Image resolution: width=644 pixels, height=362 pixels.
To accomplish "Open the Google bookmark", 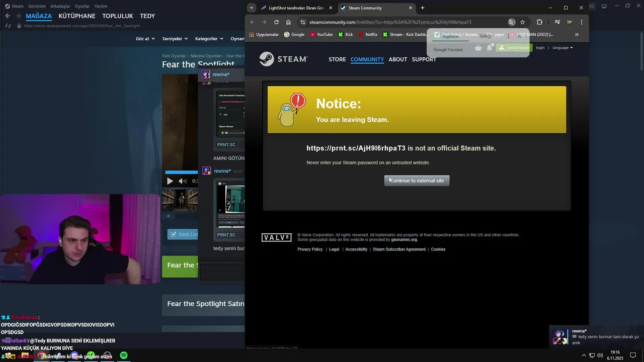I will 294,35.
